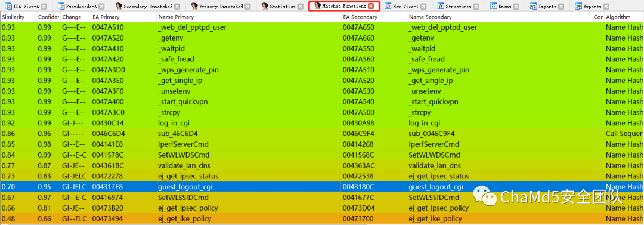Switch to the Enums tab
Image resolution: width=644 pixels, height=225 pixels.
505,6
